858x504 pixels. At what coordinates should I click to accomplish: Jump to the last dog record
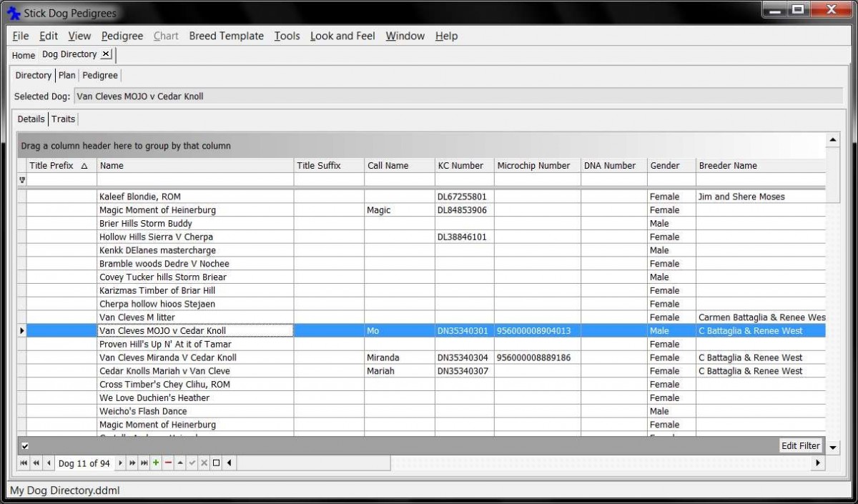[x=144, y=463]
